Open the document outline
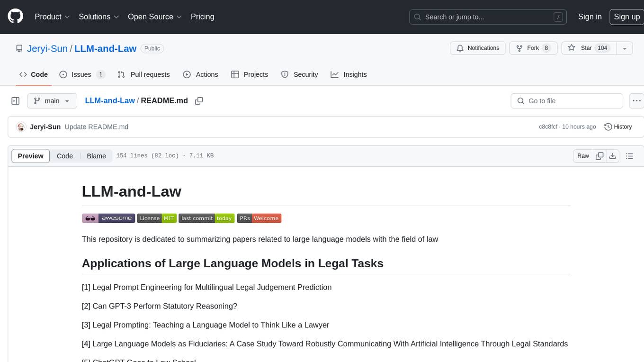Image resolution: width=644 pixels, height=362 pixels. tap(629, 156)
